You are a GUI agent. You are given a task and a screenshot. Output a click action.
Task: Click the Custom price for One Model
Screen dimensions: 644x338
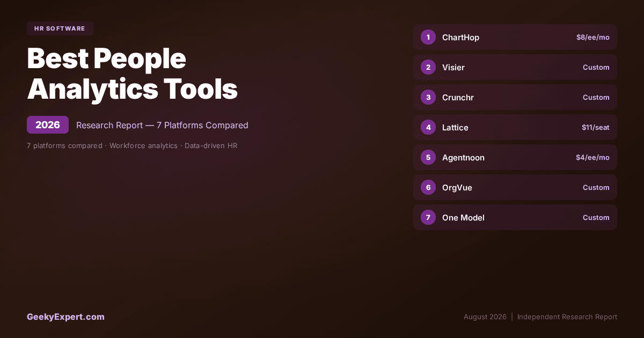tap(596, 218)
